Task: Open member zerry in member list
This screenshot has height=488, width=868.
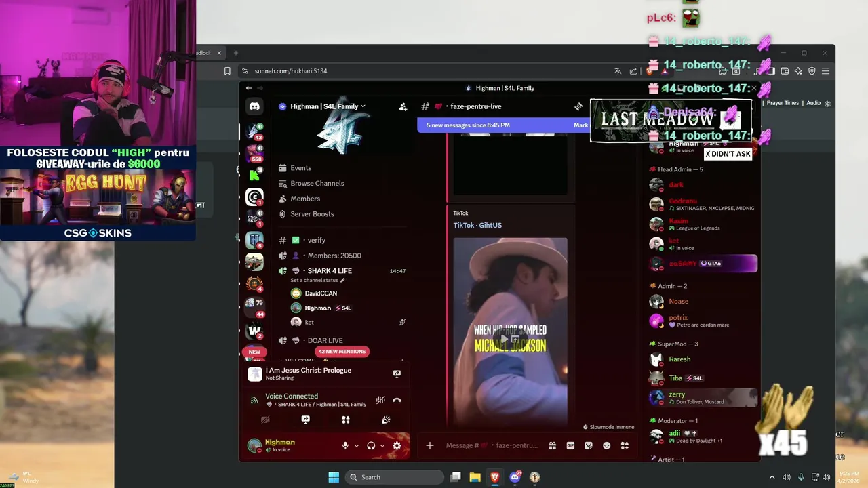Action: click(x=702, y=397)
